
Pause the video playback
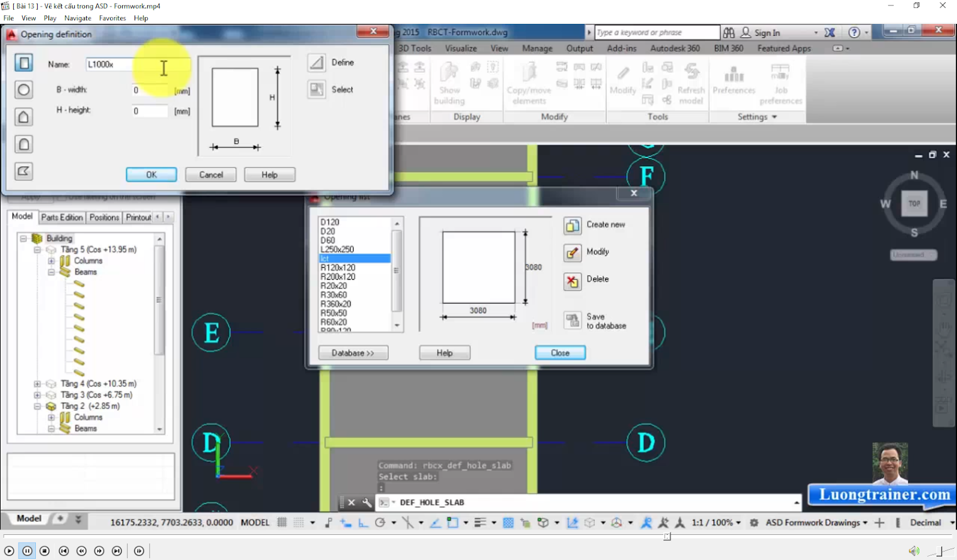tap(27, 551)
